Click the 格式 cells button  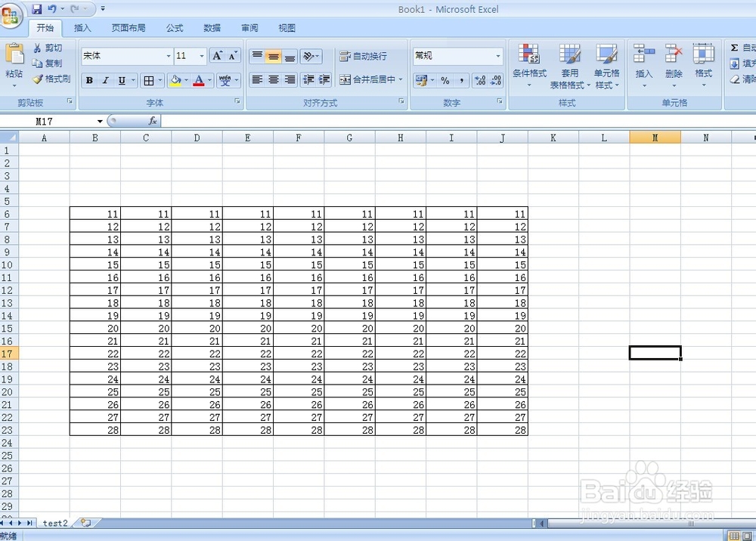703,66
